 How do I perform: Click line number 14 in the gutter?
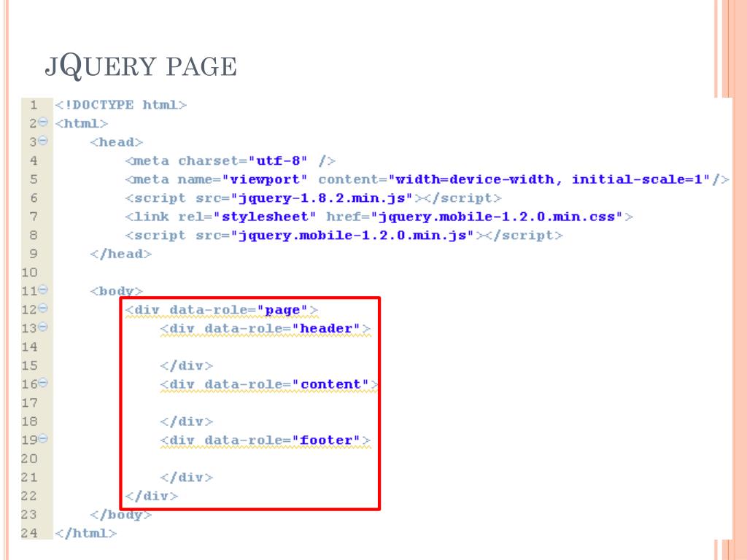click(29, 346)
